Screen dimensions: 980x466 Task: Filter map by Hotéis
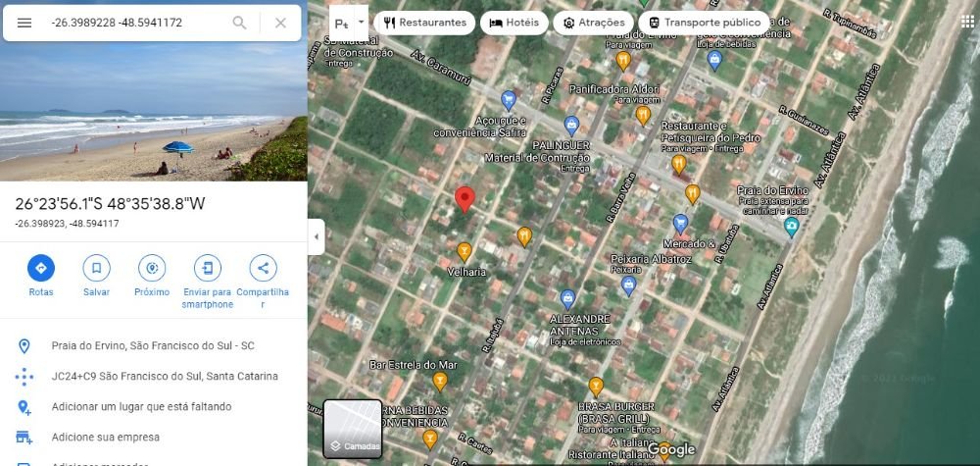click(514, 23)
